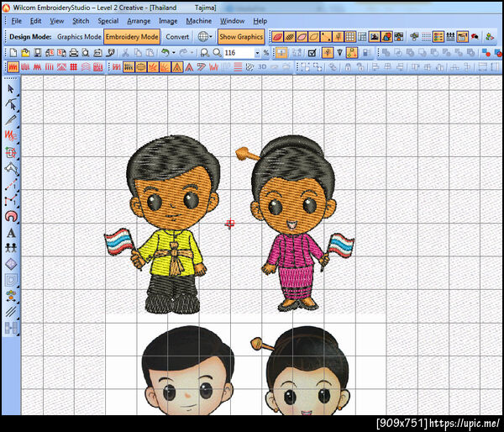Toggle Show Bitmaps picture icon
The image size is (504, 432).
[374, 37]
